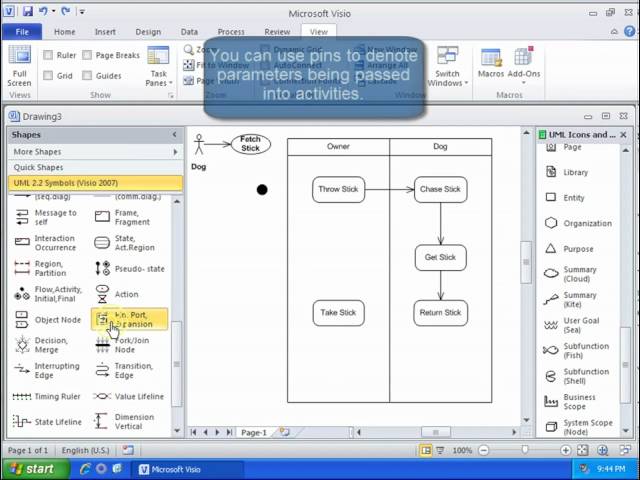Viewport: 640px width, 480px height.
Task: Select the Dimension Vertical shape
Action: 124,421
